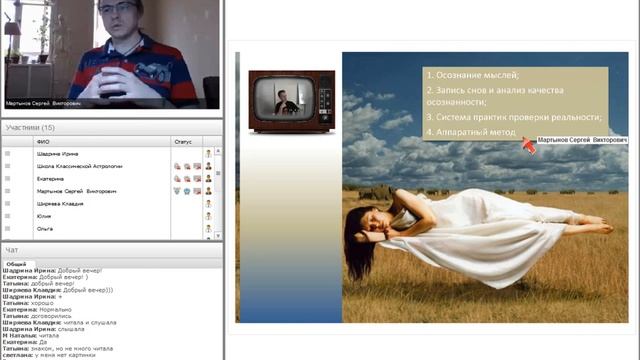
Task: Select participant name Мартынов Сергей Викторович in list
Action: point(77,191)
